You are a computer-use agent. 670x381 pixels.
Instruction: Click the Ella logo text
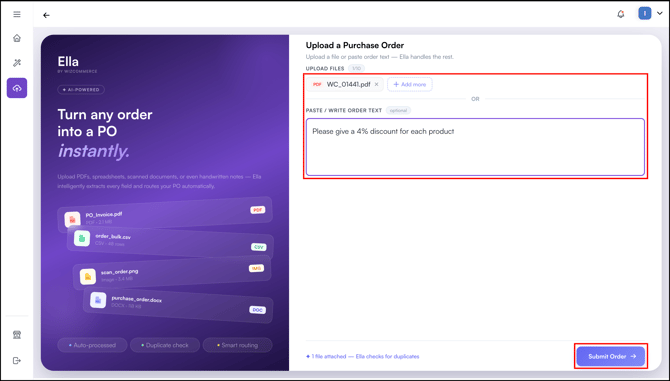[68, 62]
